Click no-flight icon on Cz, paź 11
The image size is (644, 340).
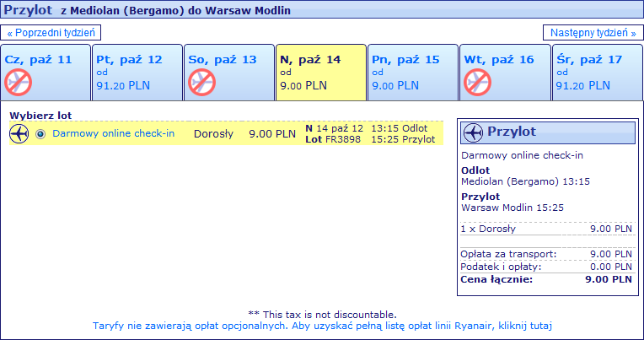(18, 82)
